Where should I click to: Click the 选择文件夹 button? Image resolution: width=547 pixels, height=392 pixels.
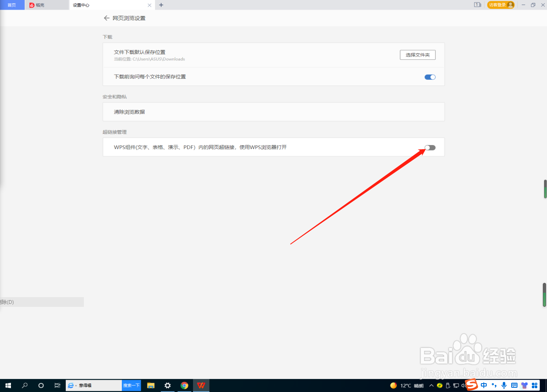pos(417,54)
